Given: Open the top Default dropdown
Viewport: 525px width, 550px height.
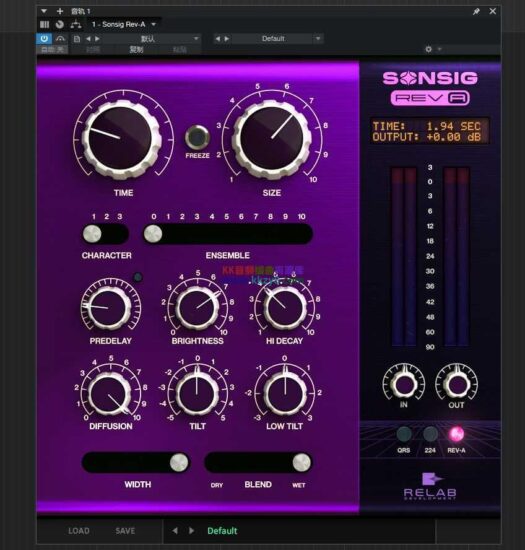Looking at the screenshot, I should [x=277, y=39].
